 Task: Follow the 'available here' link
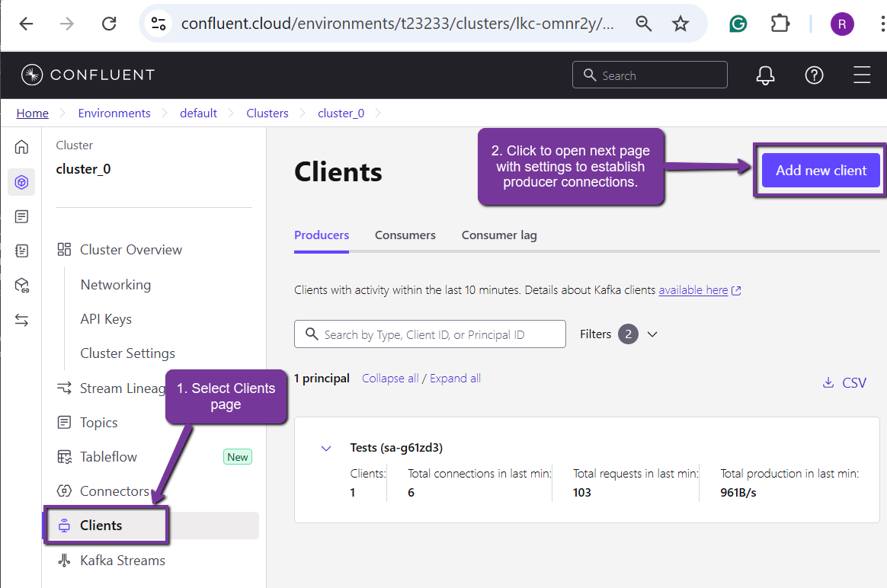[x=693, y=290]
